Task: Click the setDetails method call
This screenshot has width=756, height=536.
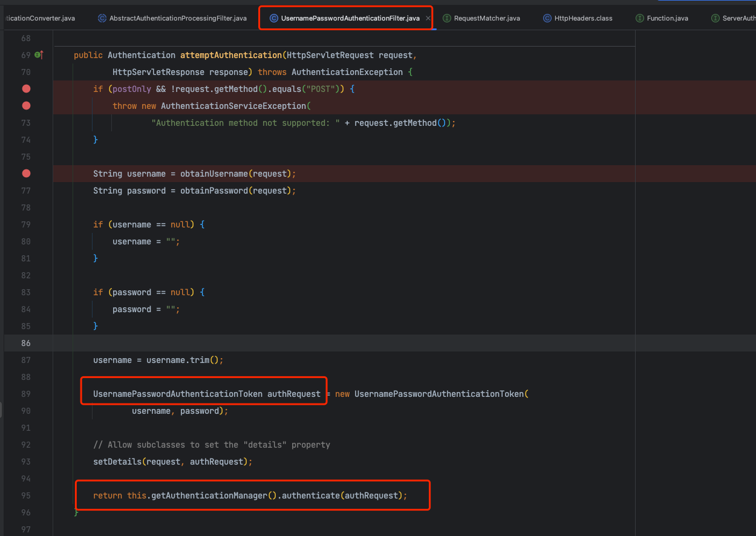Action: (x=117, y=462)
